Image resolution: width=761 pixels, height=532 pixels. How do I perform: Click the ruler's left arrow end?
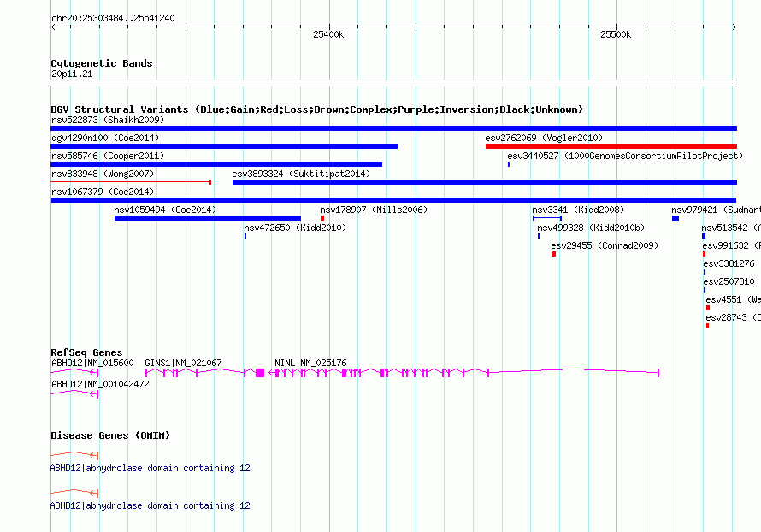pyautogui.click(x=53, y=27)
